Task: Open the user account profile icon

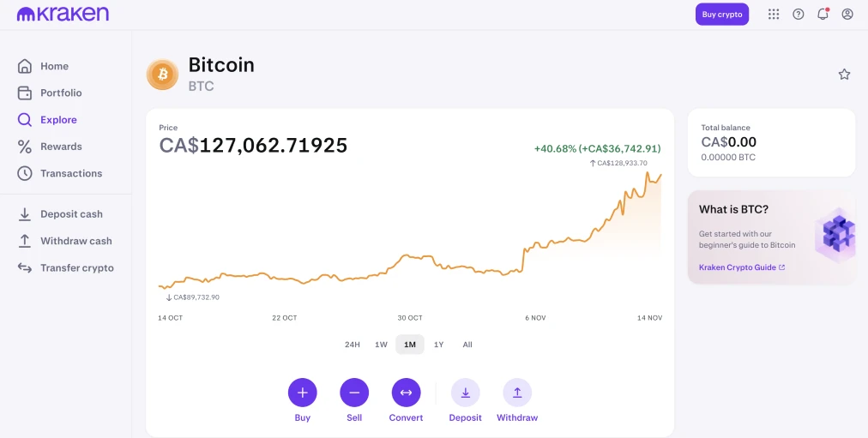Action: [x=847, y=15]
